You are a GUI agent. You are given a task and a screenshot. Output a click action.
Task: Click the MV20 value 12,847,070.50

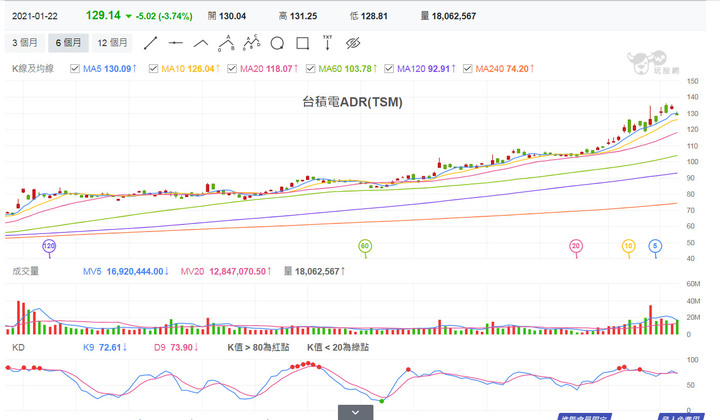pos(237,272)
